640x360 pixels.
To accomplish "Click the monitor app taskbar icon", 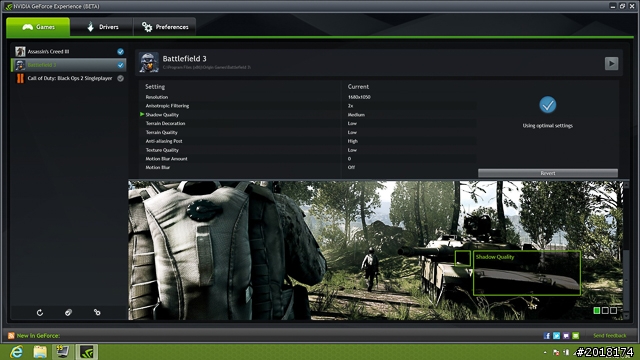I will click(x=62, y=352).
